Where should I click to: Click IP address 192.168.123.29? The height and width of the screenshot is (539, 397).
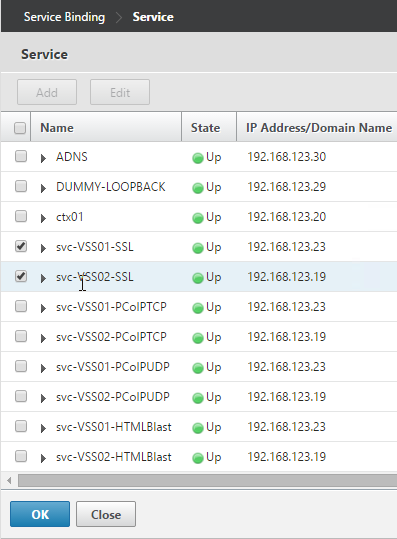coord(287,187)
